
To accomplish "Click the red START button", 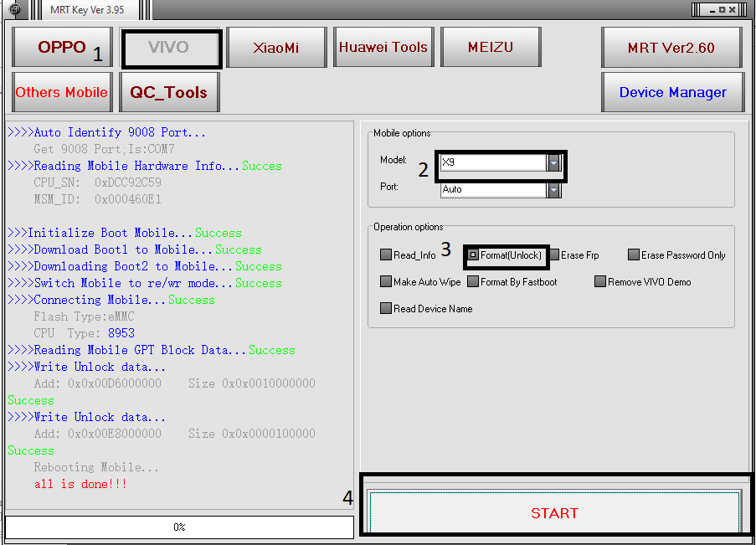I will (554, 512).
